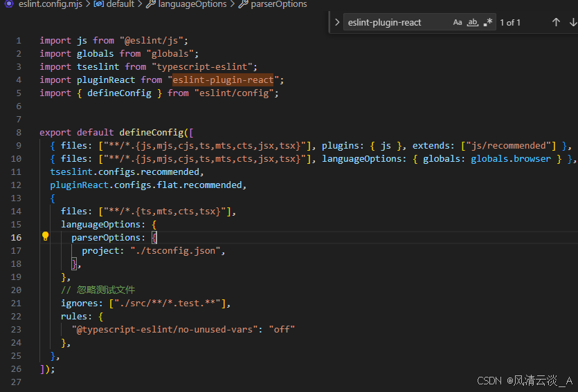Toggle Match Whole Word in find widget
The width and height of the screenshot is (578, 392).
(473, 22)
